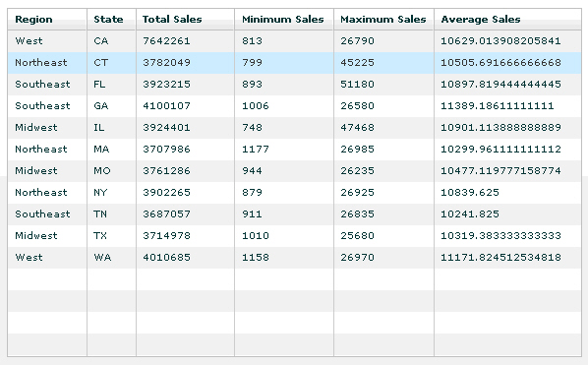Click the 51180 maximum sales cell
This screenshot has width=588, height=365.
357,84
